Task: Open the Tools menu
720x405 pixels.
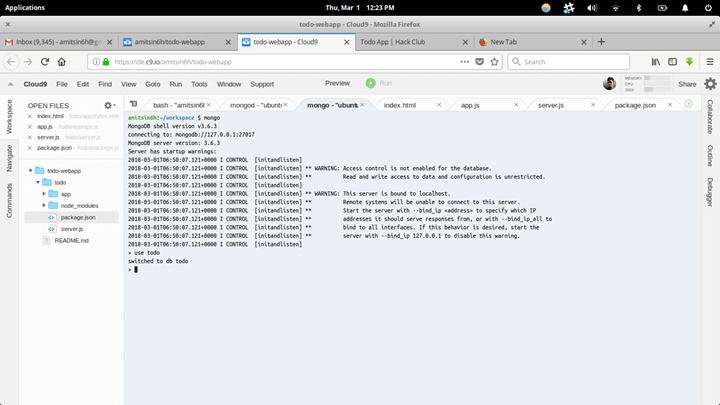Action: point(199,84)
